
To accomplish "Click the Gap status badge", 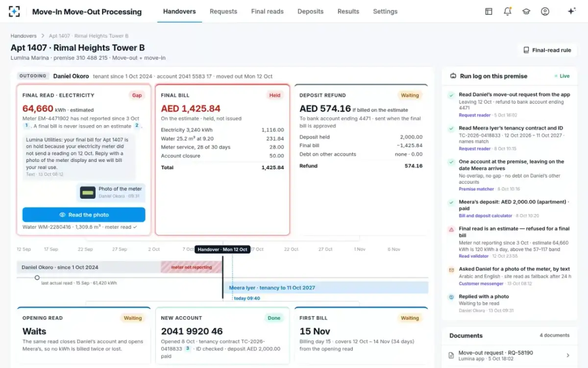I will coord(137,95).
